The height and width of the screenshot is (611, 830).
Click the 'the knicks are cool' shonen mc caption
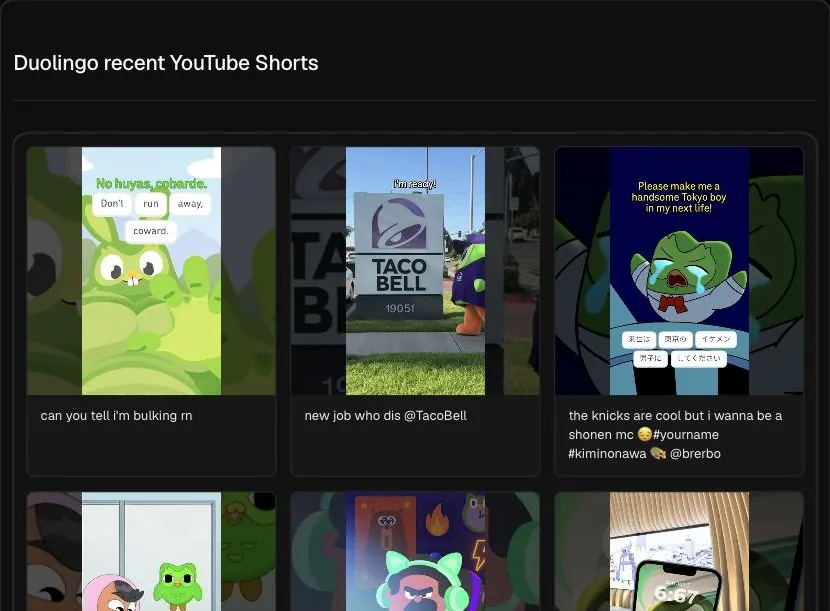675,435
